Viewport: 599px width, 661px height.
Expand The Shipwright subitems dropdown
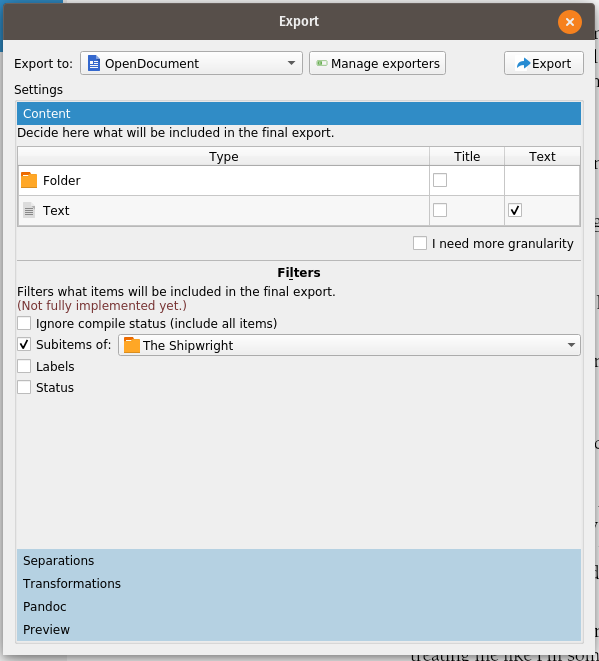click(x=349, y=345)
